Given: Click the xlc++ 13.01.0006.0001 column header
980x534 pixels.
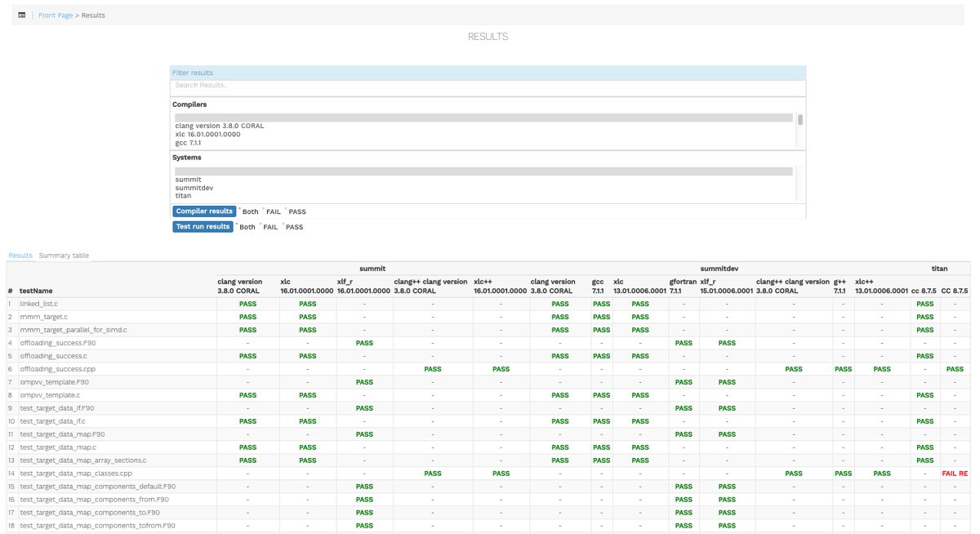Looking at the screenshot, I should point(881,286).
